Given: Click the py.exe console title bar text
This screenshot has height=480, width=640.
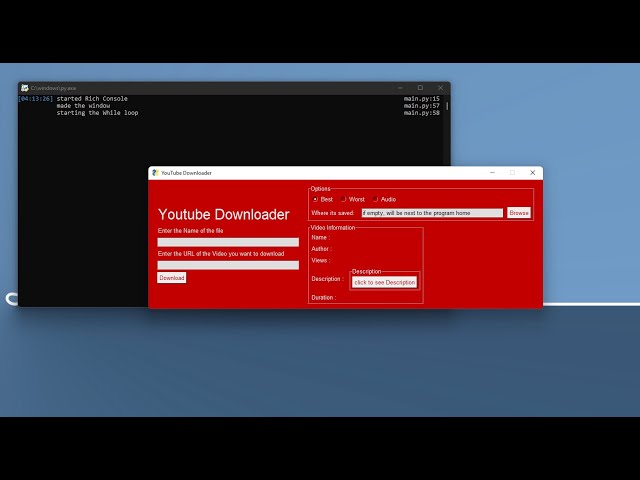Looking at the screenshot, I should point(53,88).
